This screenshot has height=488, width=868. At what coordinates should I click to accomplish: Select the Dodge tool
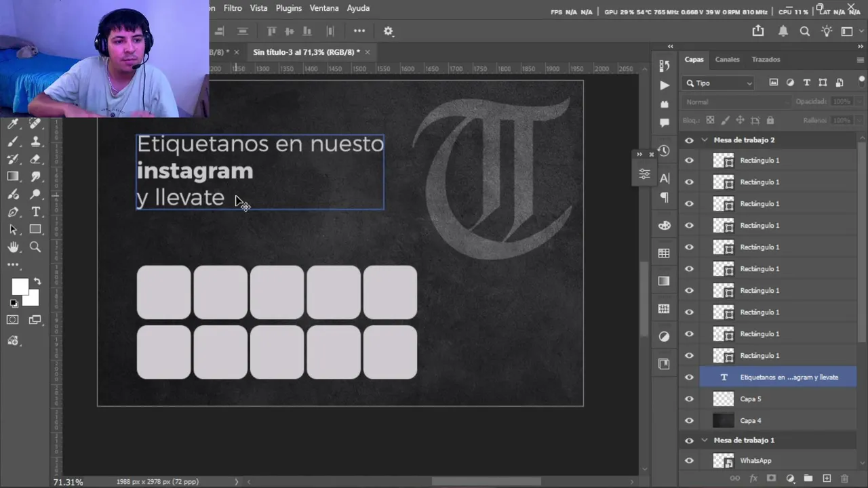point(35,194)
